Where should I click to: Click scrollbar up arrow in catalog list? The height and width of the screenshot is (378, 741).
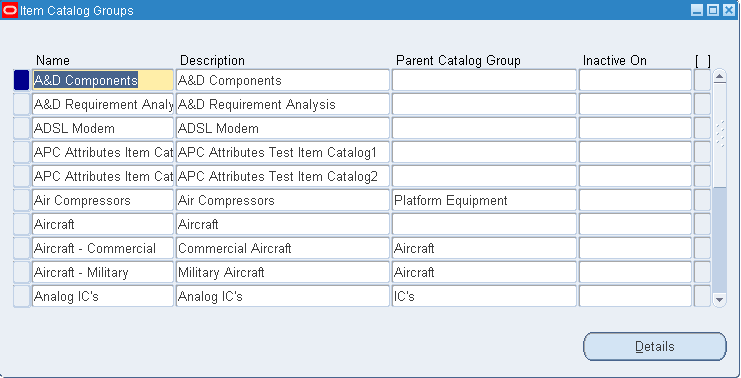(x=719, y=77)
